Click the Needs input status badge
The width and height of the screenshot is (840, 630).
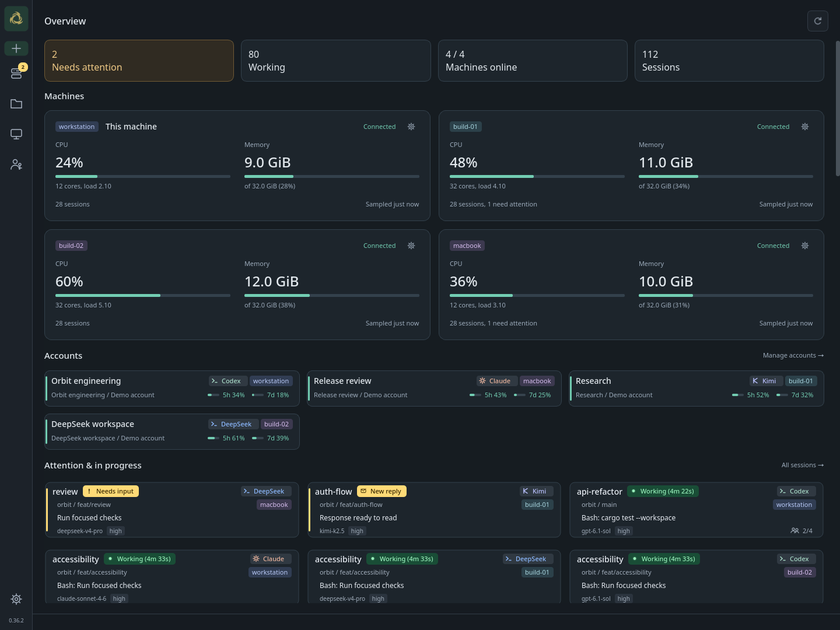[111, 491]
